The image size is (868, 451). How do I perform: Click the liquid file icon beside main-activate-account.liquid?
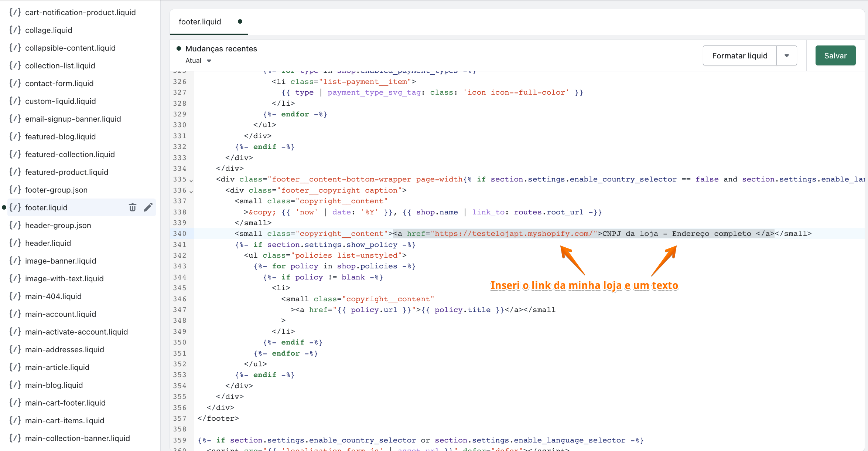tap(15, 332)
